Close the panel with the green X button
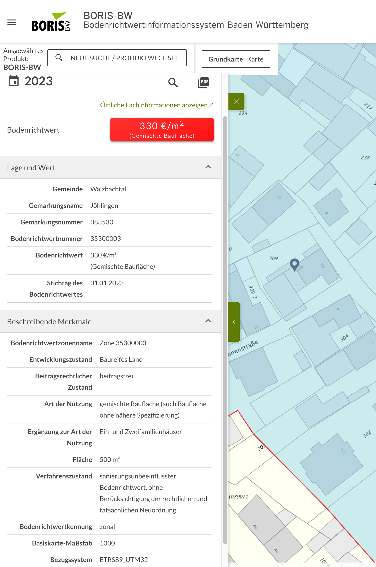Screen dimensions: 376x567 click(236, 101)
